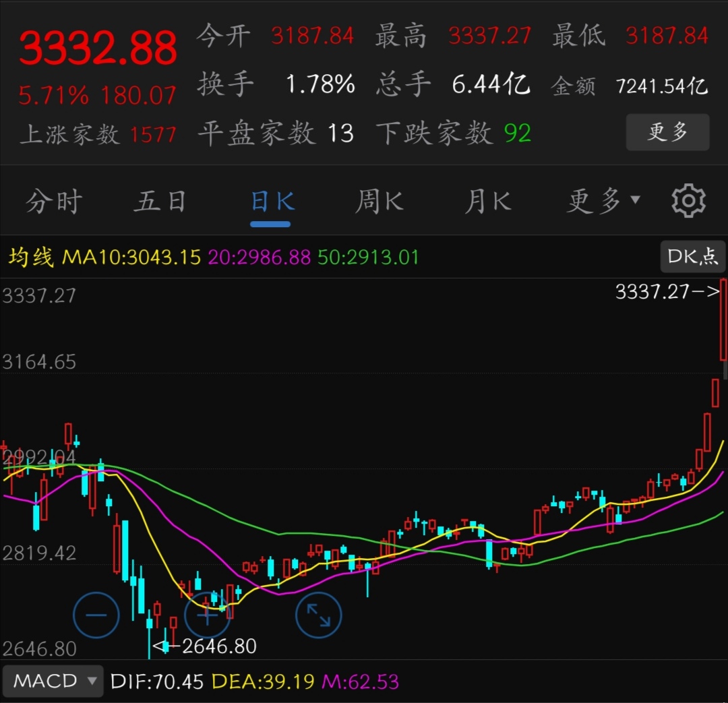Tap current index price 3332.88
This screenshot has width=728, height=703.
98,48
